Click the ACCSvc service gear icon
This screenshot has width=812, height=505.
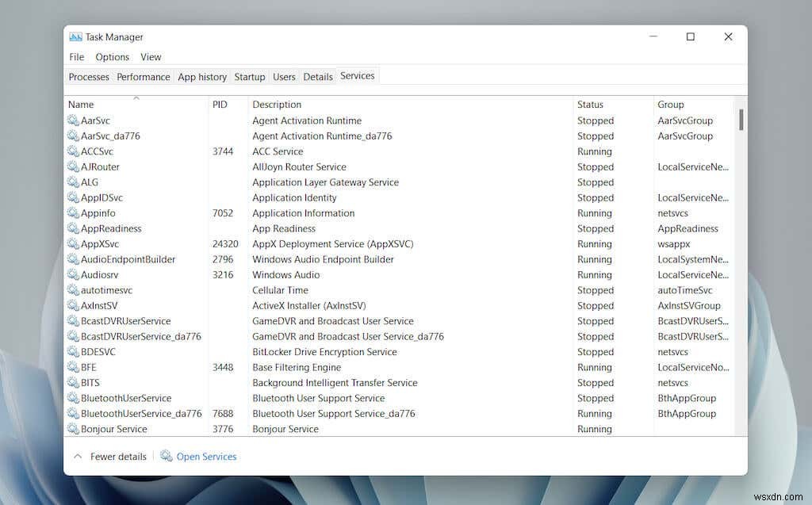click(71, 151)
